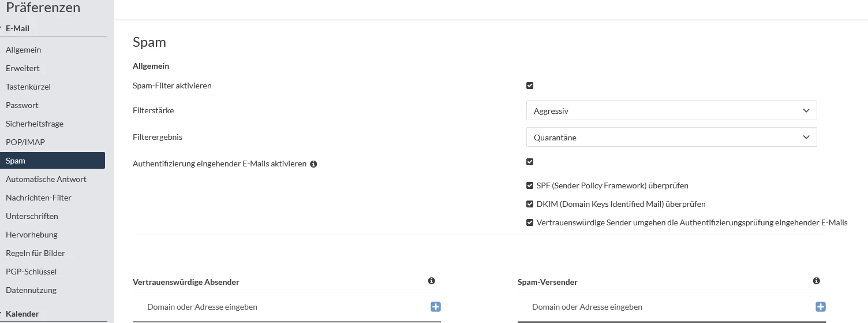The width and height of the screenshot is (868, 323).
Task: Click plus icon to add spam sender
Action: (820, 307)
